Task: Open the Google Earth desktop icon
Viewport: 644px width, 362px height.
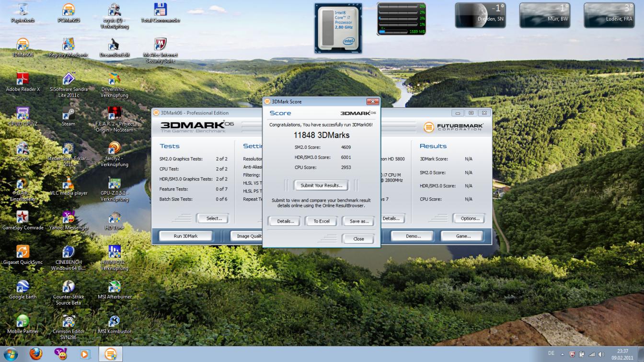Action: pyautogui.click(x=23, y=289)
